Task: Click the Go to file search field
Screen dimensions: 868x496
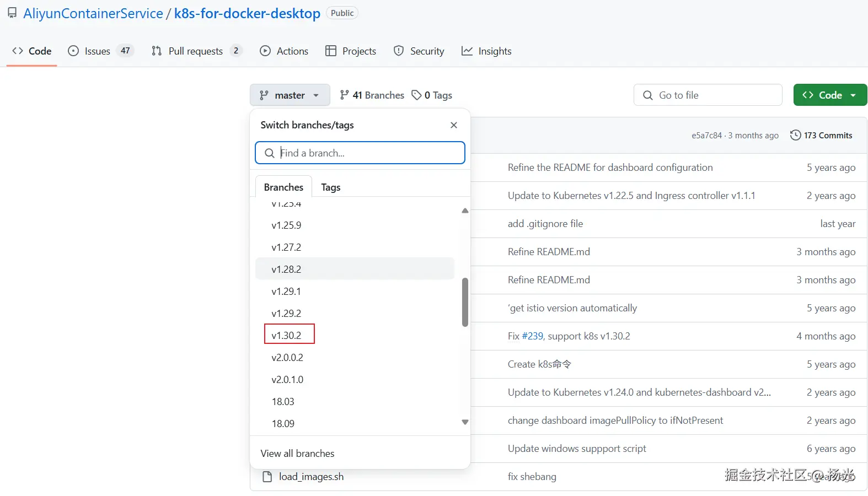Action: (x=708, y=95)
